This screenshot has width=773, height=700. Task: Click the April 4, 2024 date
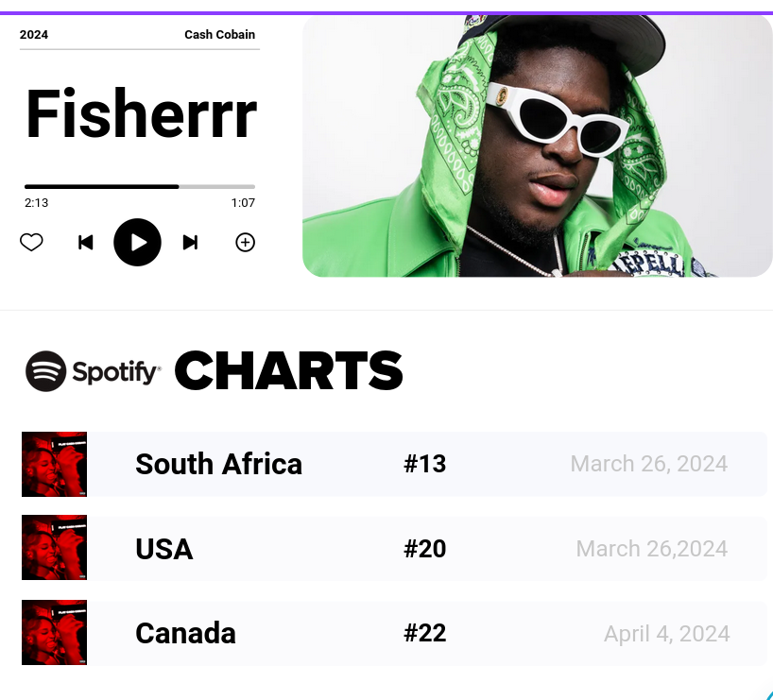point(666,634)
